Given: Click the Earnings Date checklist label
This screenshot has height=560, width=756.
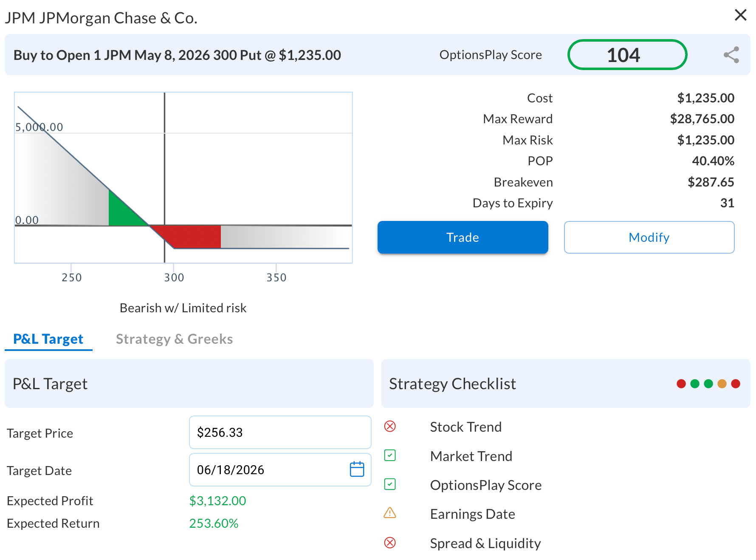Looking at the screenshot, I should [x=472, y=514].
